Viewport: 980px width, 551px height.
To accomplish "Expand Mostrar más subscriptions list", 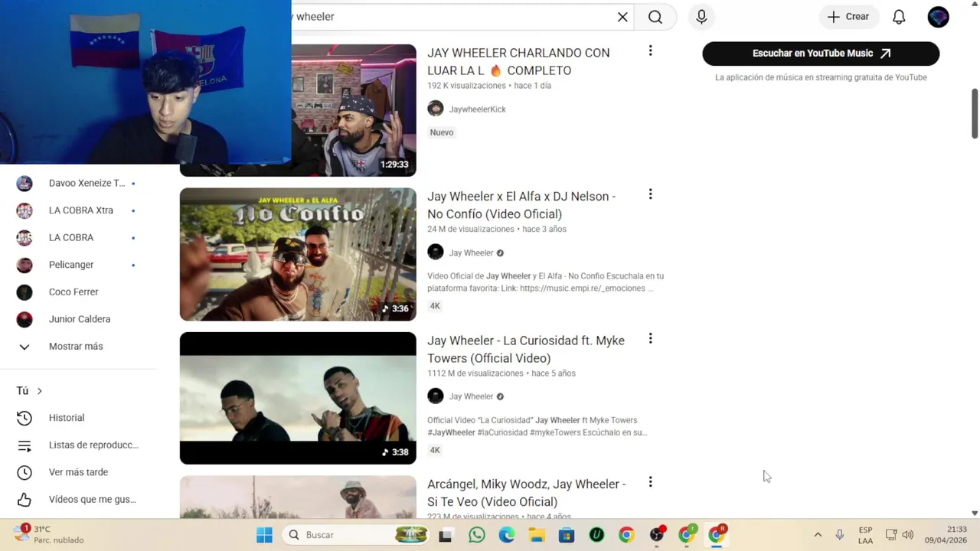I will point(79,347).
